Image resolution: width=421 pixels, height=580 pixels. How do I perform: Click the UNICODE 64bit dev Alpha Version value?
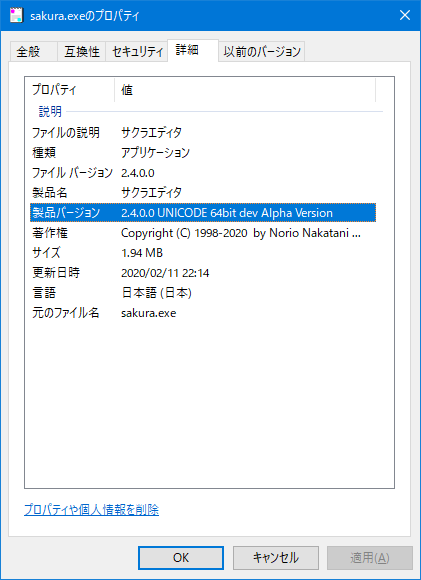[x=227, y=213]
